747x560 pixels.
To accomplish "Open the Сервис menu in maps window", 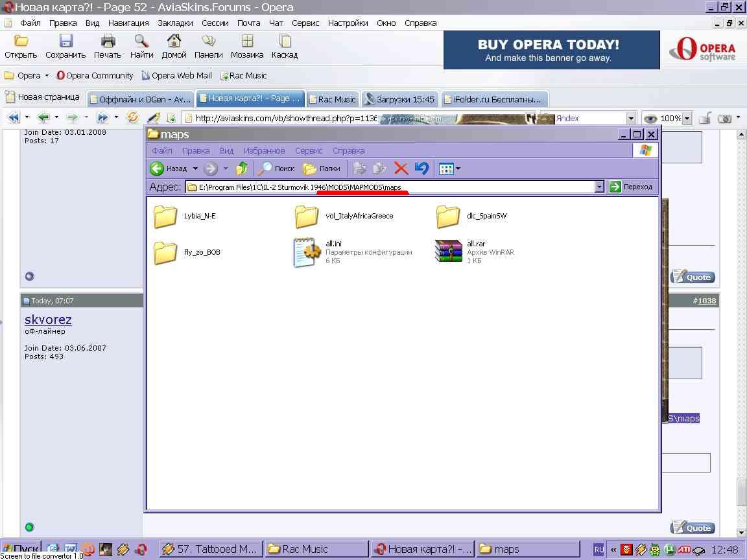I will (309, 151).
